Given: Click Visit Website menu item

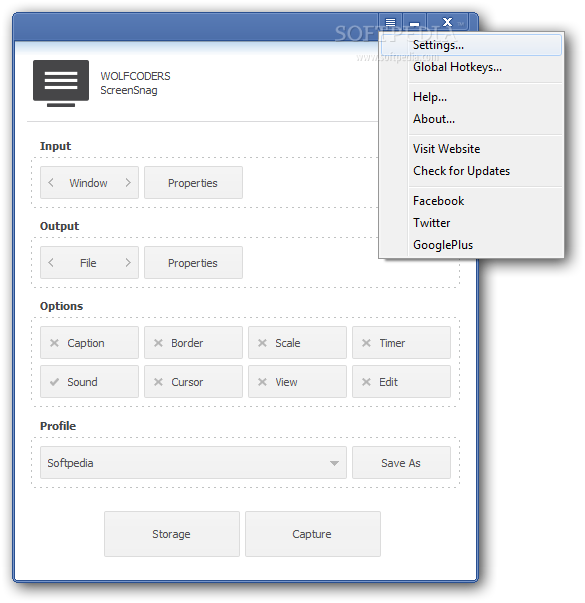Looking at the screenshot, I should tap(471, 149).
